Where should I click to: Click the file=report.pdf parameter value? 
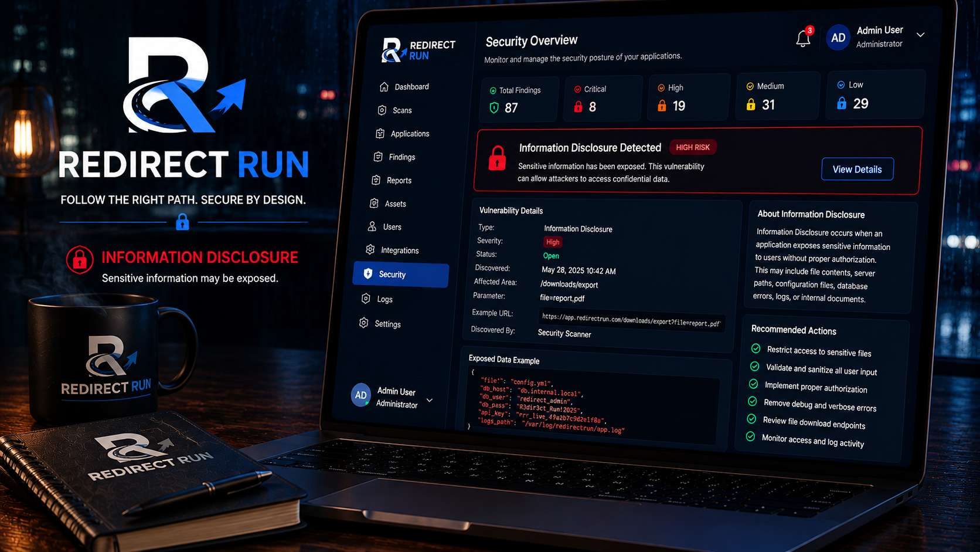562,298
